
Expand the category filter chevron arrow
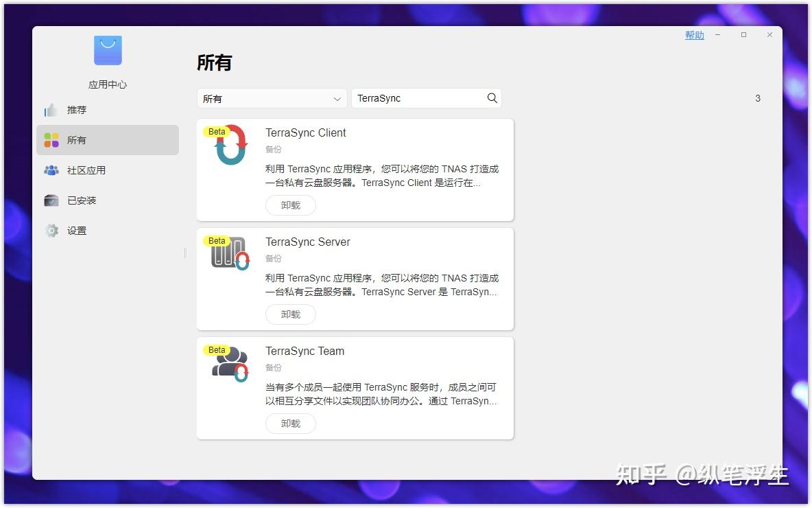pyautogui.click(x=337, y=98)
